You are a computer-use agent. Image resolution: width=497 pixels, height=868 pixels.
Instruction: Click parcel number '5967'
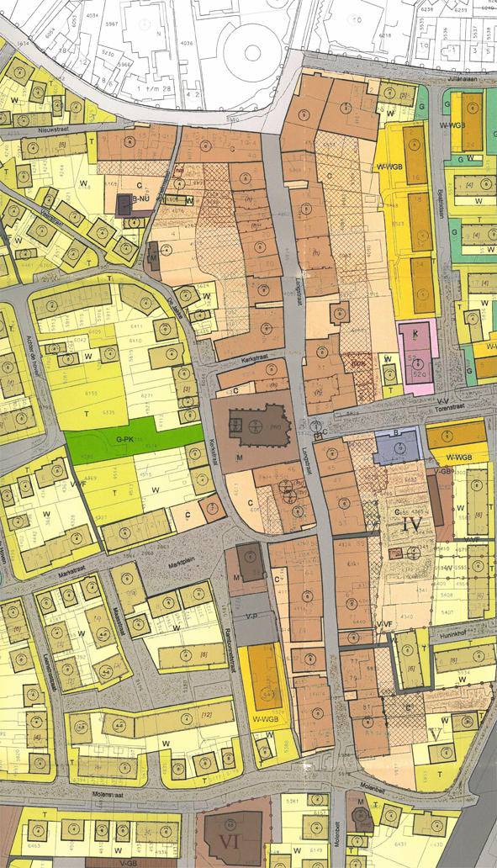pos(113,24)
